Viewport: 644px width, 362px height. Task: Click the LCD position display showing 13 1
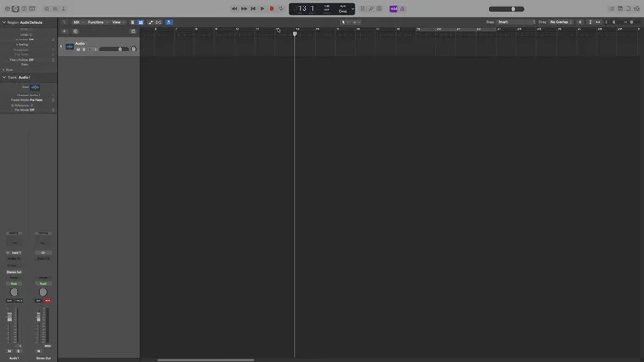tap(306, 8)
